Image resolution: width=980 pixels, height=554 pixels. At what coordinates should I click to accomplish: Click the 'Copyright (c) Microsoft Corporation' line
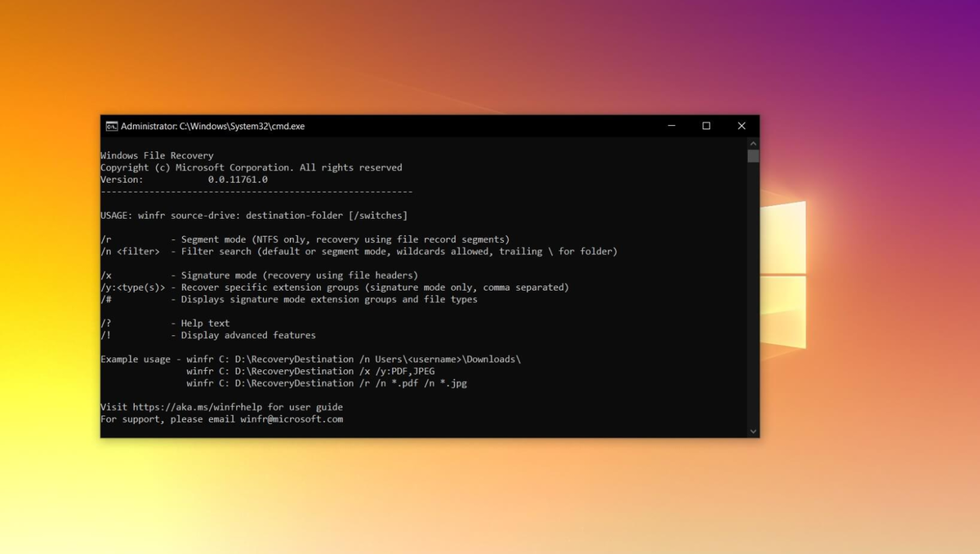[x=252, y=168]
